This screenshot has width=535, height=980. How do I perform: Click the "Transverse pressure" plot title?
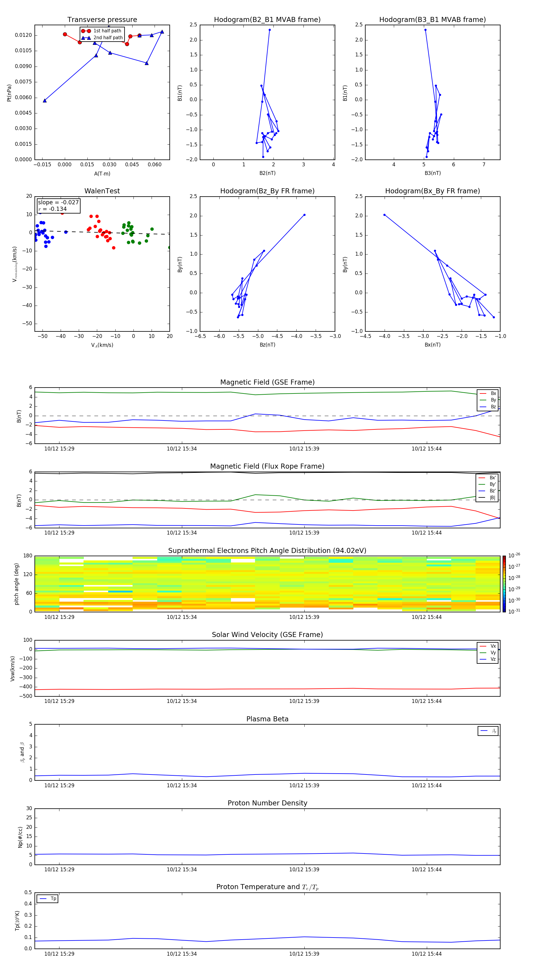[102, 20]
